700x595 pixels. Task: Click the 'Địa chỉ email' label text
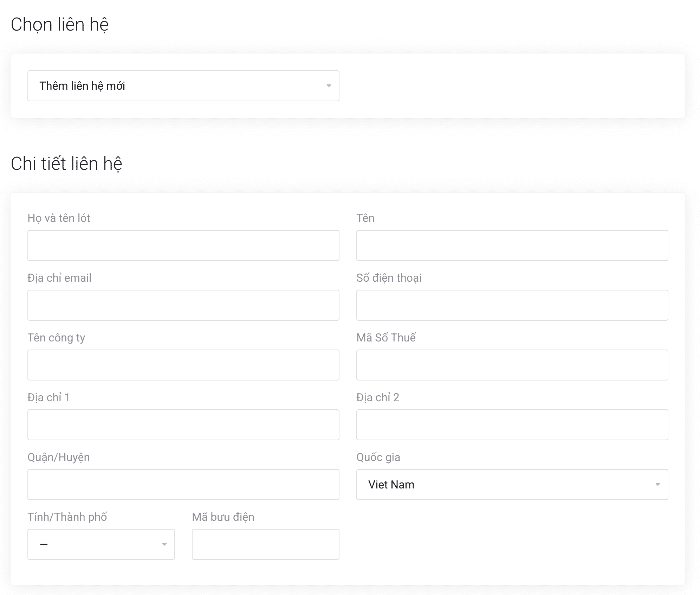point(59,278)
